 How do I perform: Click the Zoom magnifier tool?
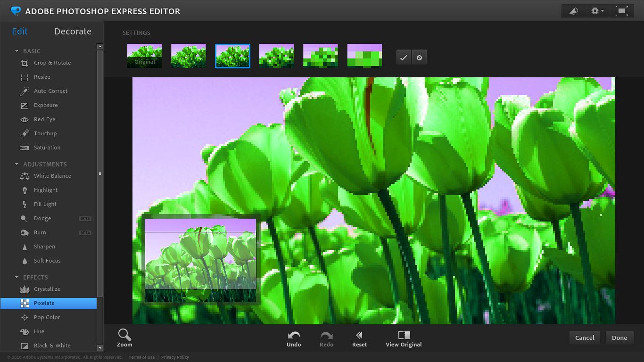[x=124, y=337]
